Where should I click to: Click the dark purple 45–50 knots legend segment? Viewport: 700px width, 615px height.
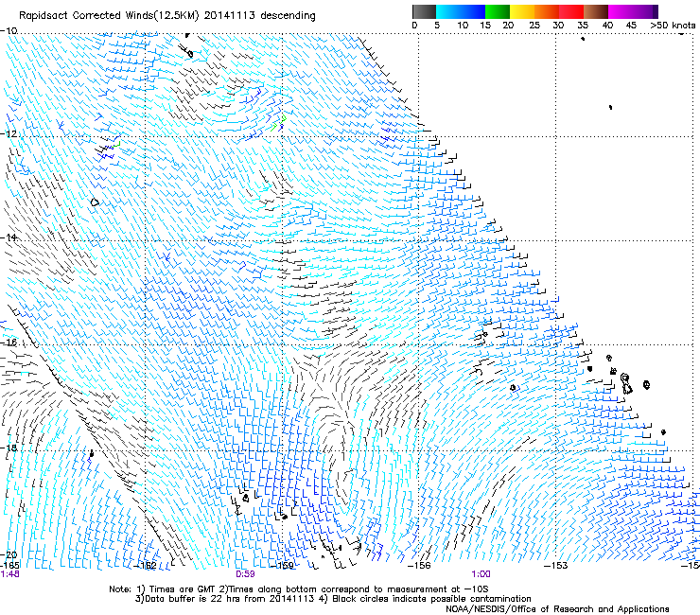(x=645, y=11)
